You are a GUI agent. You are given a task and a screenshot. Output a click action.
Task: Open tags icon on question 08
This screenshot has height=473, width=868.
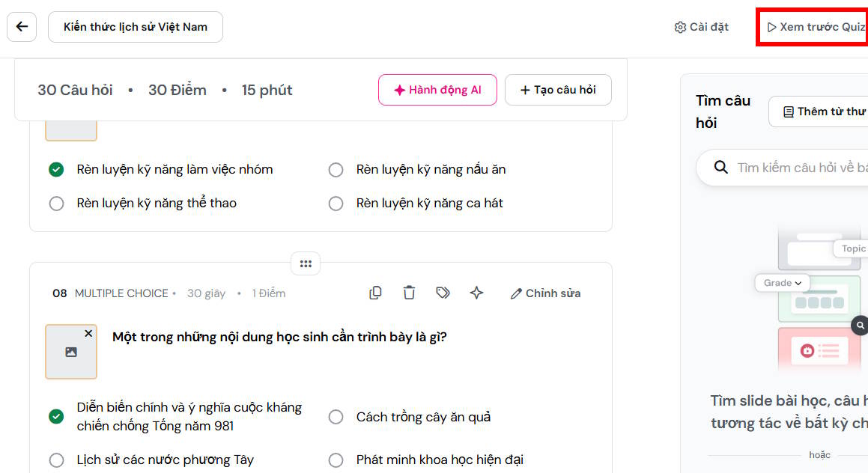(443, 293)
